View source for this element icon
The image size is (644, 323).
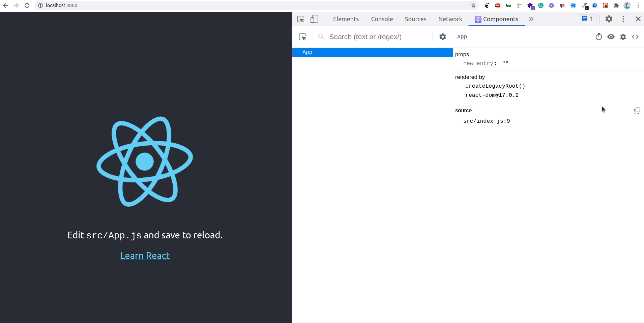point(635,37)
